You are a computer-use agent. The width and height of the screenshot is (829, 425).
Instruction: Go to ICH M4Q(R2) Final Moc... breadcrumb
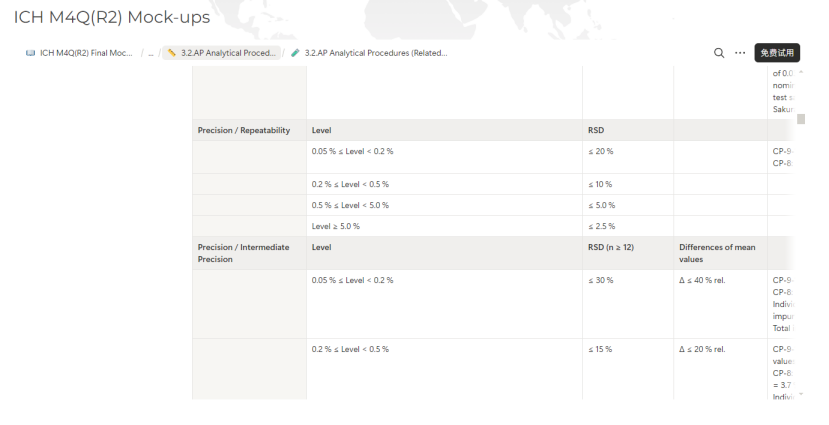(85, 53)
